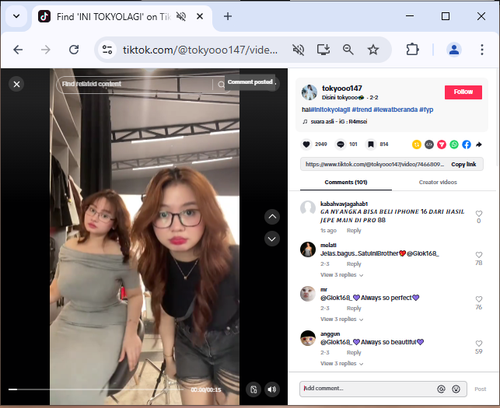Open the tokyooo147 profile avatar
The image size is (500, 408).
click(x=309, y=92)
